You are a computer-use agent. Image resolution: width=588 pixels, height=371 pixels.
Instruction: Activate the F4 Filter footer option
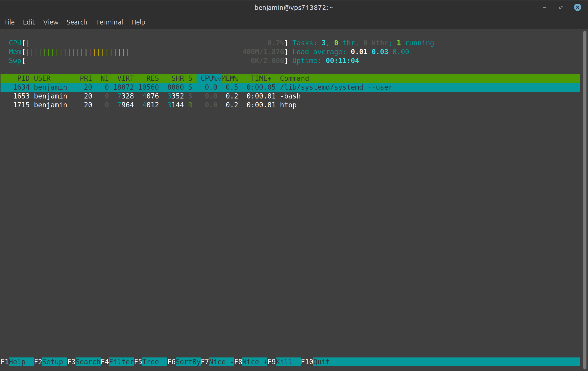[121, 362]
